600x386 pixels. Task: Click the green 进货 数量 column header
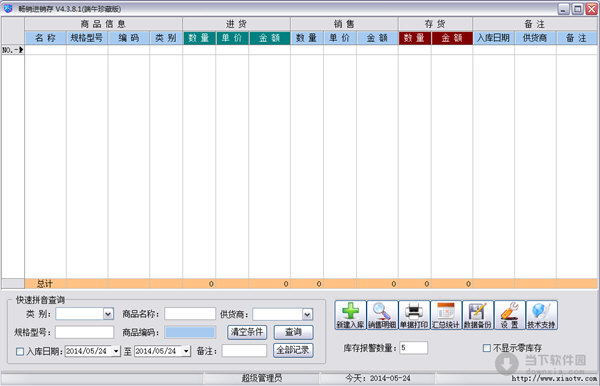199,38
